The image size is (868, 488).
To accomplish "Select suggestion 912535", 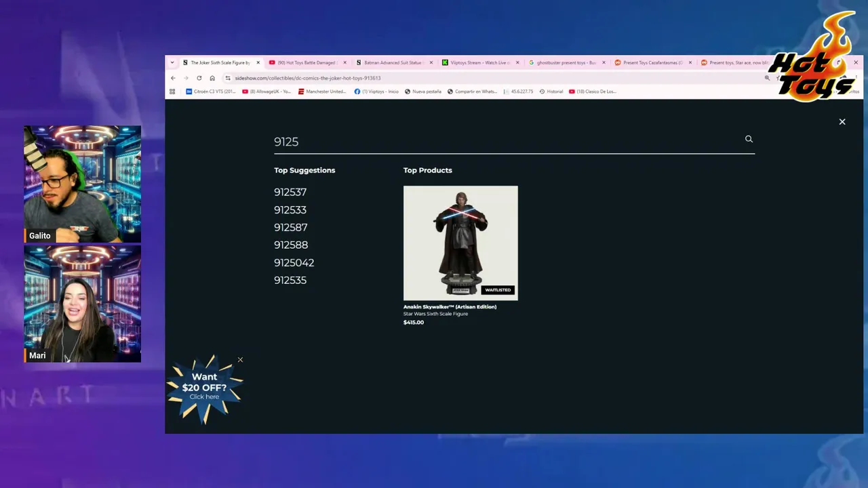I will (x=290, y=280).
